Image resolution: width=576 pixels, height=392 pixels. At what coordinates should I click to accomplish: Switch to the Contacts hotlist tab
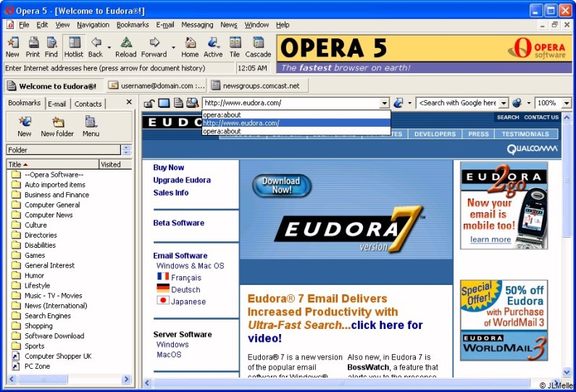(x=88, y=104)
